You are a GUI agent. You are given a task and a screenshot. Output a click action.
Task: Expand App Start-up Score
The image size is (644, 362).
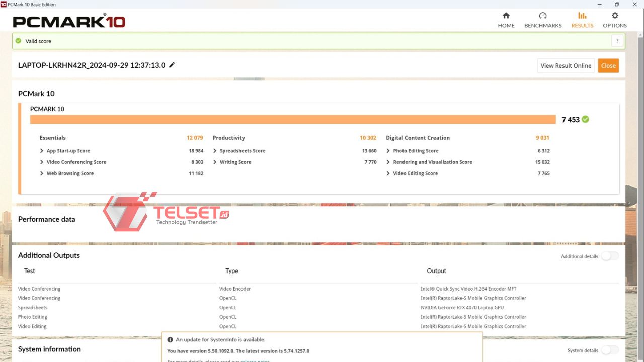(x=42, y=151)
